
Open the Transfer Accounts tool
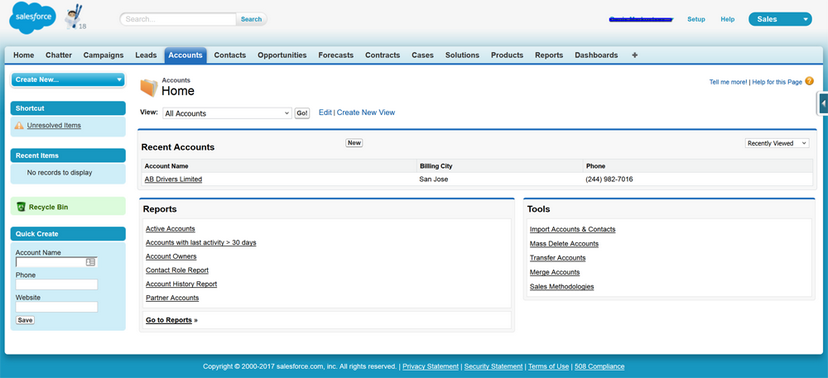558,258
